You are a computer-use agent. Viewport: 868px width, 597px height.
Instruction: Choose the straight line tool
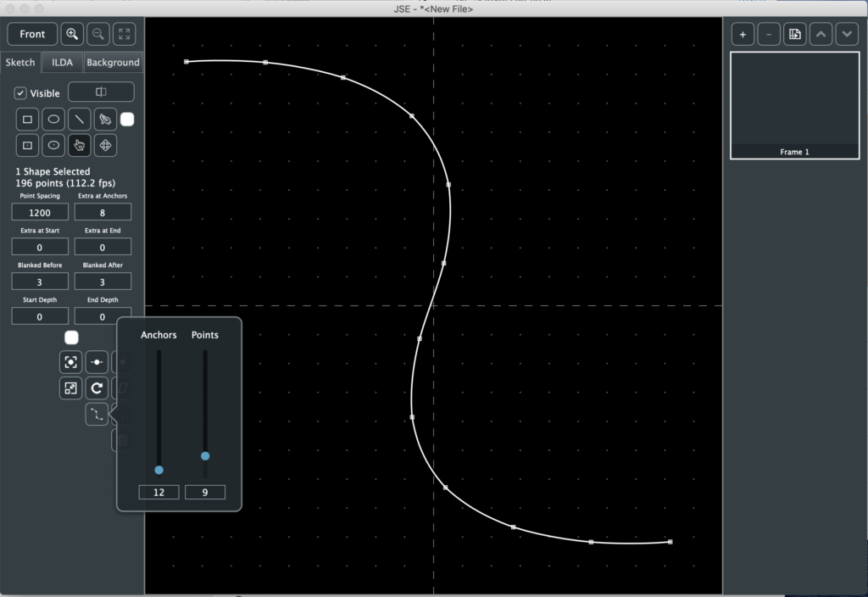pos(80,120)
